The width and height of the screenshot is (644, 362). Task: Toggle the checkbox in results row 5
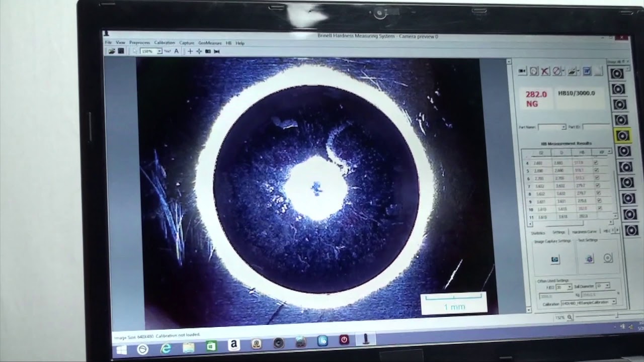pos(596,170)
